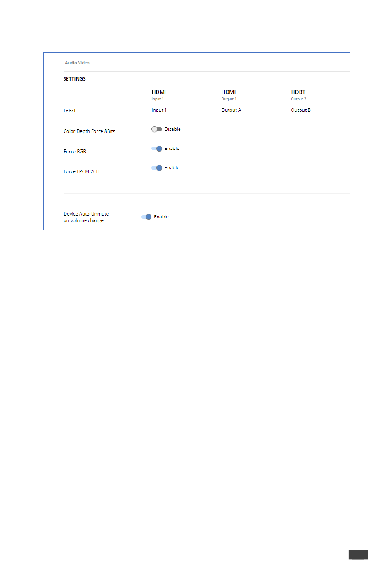
Task: Select the HDMI Output 1 column header
Action: [x=229, y=95]
